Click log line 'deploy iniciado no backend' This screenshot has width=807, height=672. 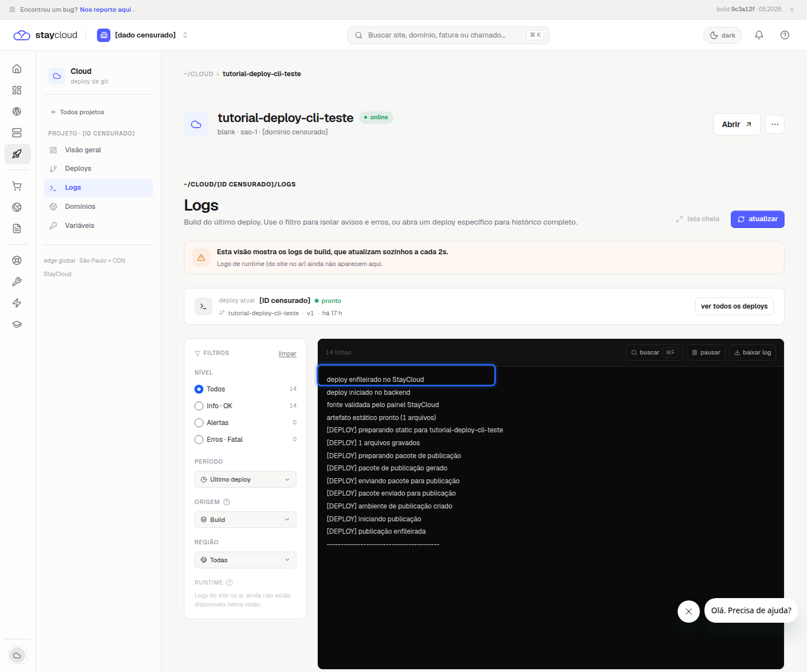[x=368, y=393]
